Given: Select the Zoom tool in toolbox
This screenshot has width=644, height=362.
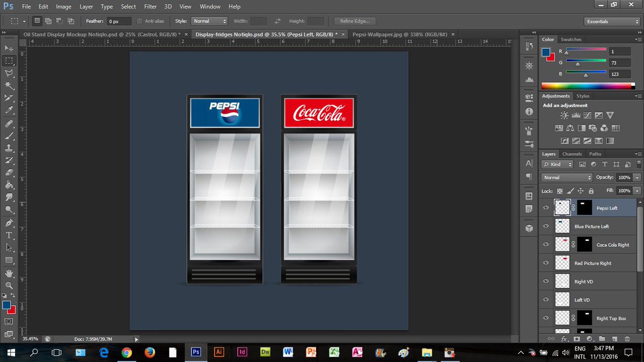Looking at the screenshot, I should (x=9, y=285).
